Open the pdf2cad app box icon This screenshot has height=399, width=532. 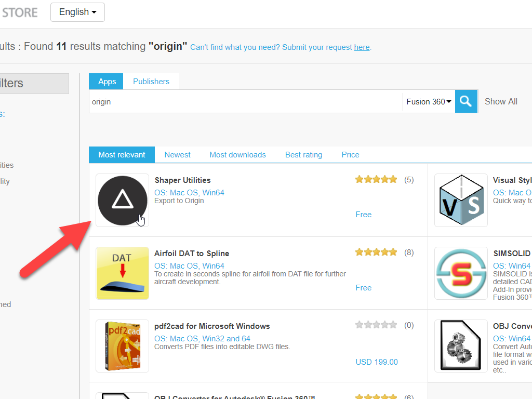pos(123,346)
